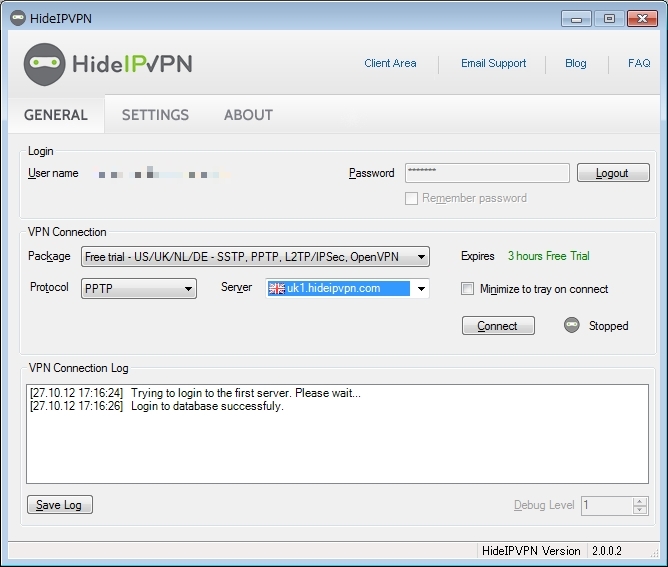This screenshot has width=668, height=567.
Task: Click the 'Stopped' status text
Action: (608, 326)
